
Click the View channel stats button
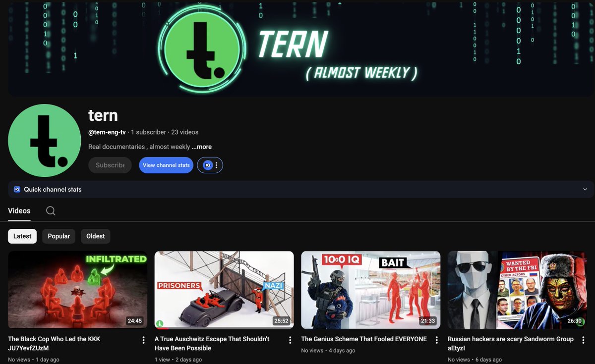(x=166, y=165)
